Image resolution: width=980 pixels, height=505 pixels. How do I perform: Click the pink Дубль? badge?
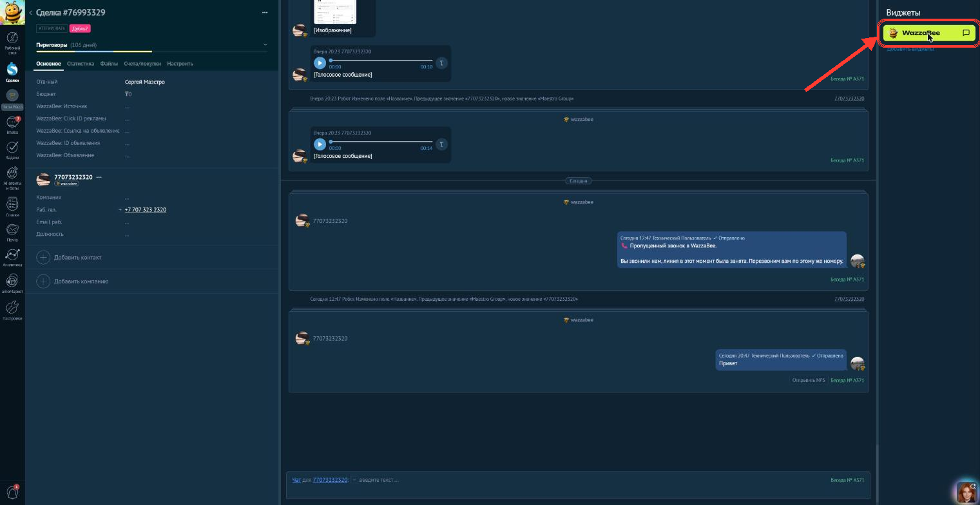[80, 28]
